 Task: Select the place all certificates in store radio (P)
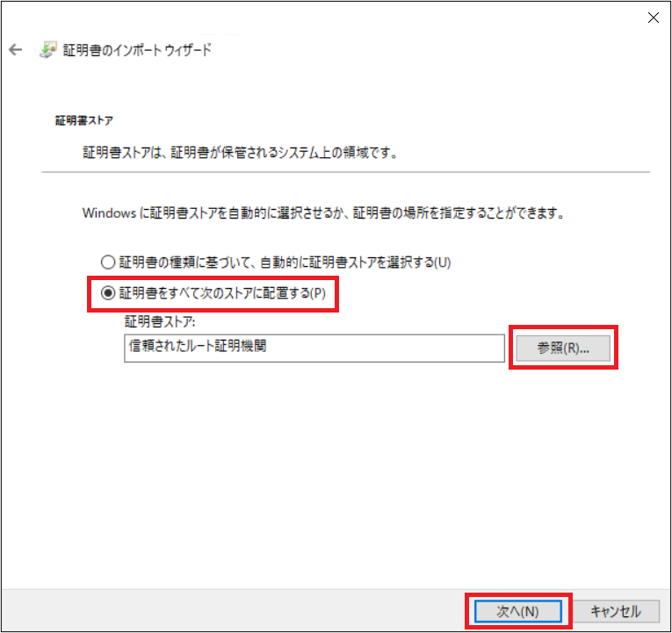pyautogui.click(x=108, y=293)
